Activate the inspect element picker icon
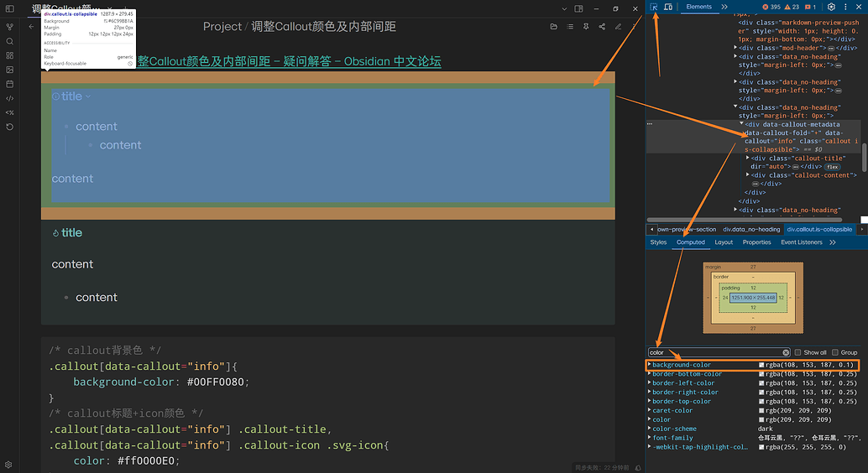The height and width of the screenshot is (473, 868). [x=654, y=7]
